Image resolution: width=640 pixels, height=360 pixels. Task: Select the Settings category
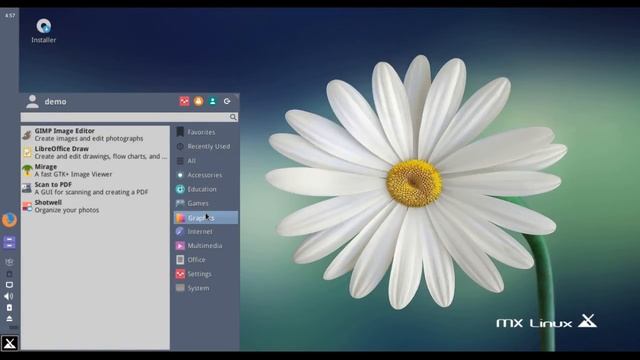click(x=206, y=274)
